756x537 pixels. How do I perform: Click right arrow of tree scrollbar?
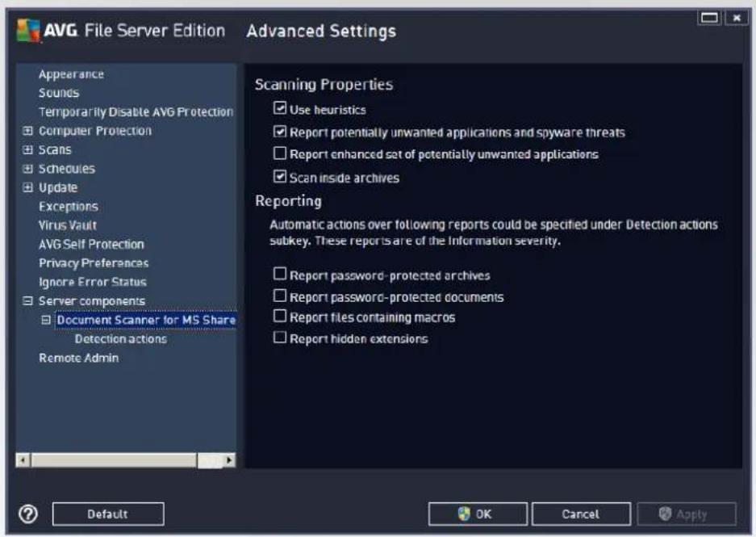pyautogui.click(x=229, y=459)
